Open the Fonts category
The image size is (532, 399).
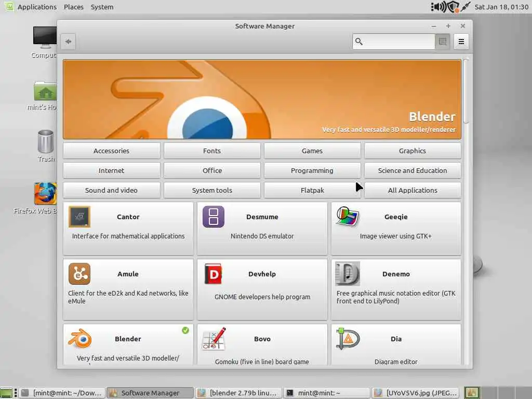coord(212,151)
